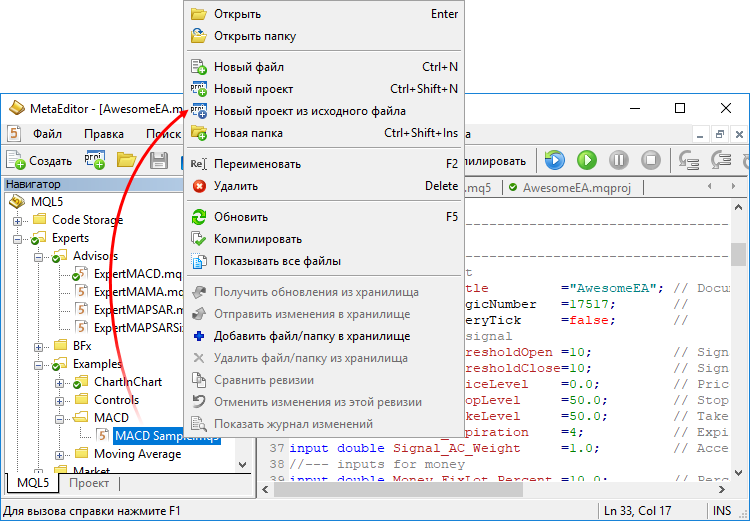The width and height of the screenshot is (750, 521).
Task: Open the Поиск menu
Action: point(163,134)
